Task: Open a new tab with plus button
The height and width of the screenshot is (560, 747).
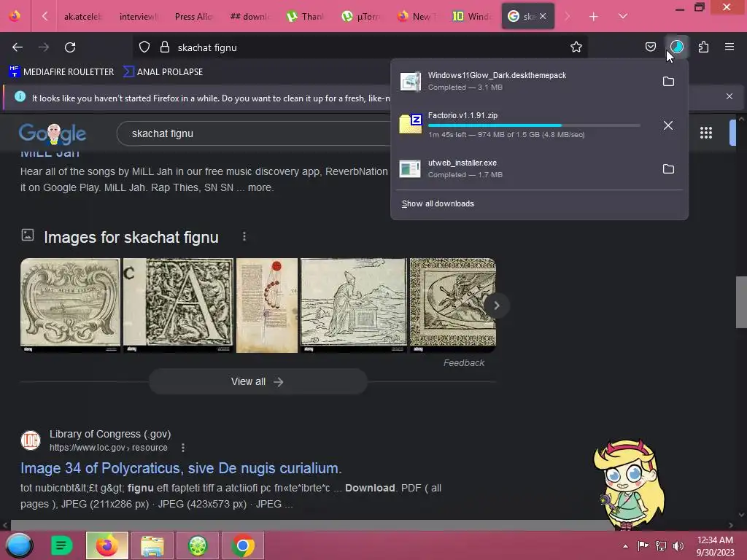Action: pyautogui.click(x=594, y=17)
